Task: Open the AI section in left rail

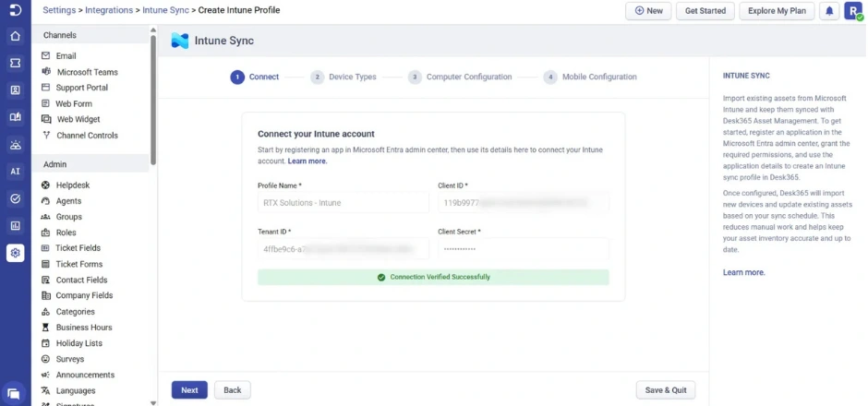Action: pyautogui.click(x=16, y=171)
